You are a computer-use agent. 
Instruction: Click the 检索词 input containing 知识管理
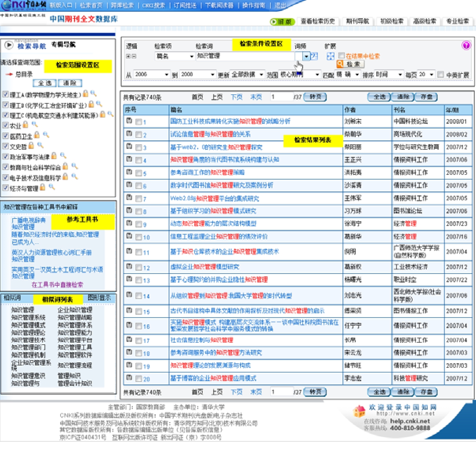(x=246, y=56)
